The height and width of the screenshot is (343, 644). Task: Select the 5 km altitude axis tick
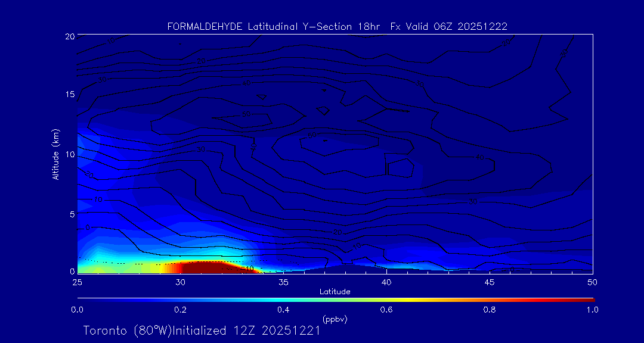click(71, 214)
